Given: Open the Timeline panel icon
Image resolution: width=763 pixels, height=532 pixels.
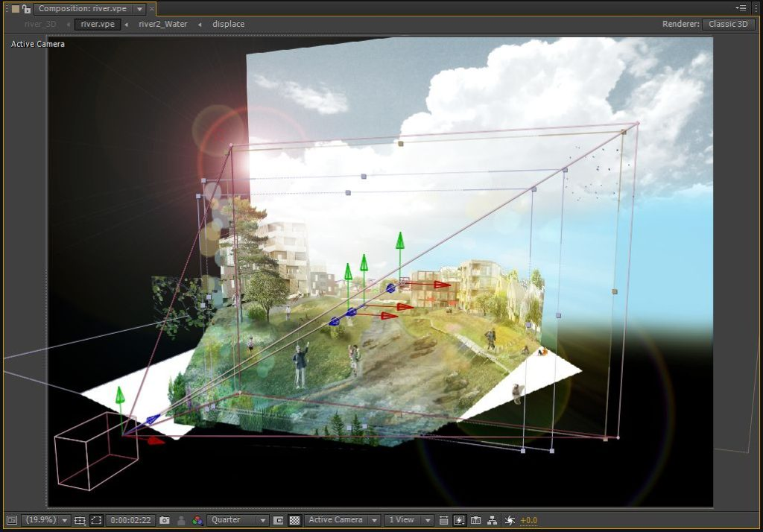Looking at the screenshot, I should [476, 520].
